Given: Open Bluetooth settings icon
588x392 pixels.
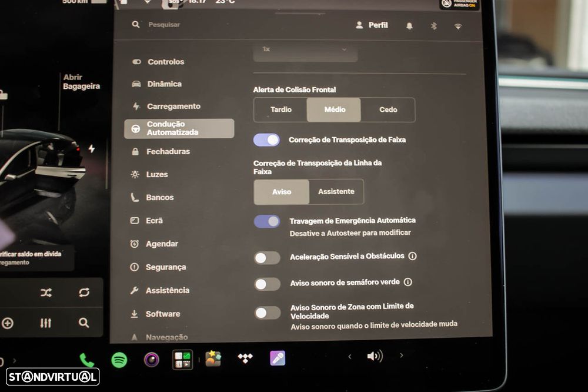Looking at the screenshot, I should [x=434, y=26].
